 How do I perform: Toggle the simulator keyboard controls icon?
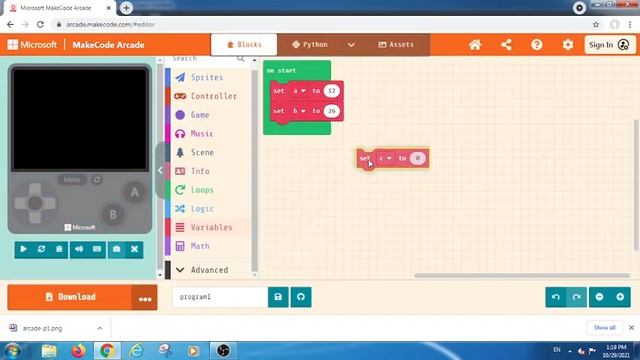97,249
